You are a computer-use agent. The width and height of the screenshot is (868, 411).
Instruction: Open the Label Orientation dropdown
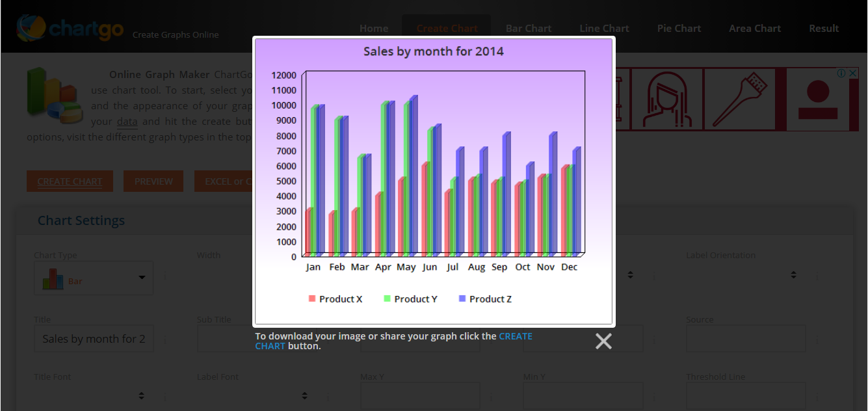[746, 275]
